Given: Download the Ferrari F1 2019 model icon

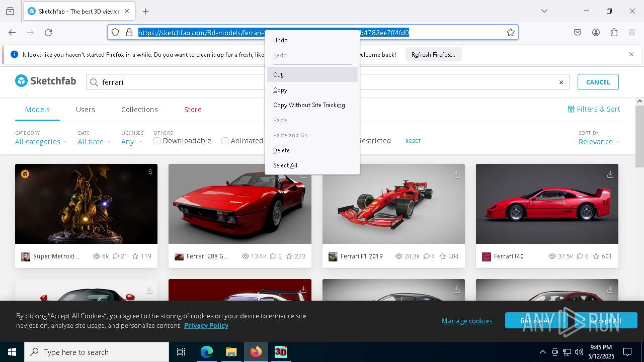Looking at the screenshot, I should (456, 174).
